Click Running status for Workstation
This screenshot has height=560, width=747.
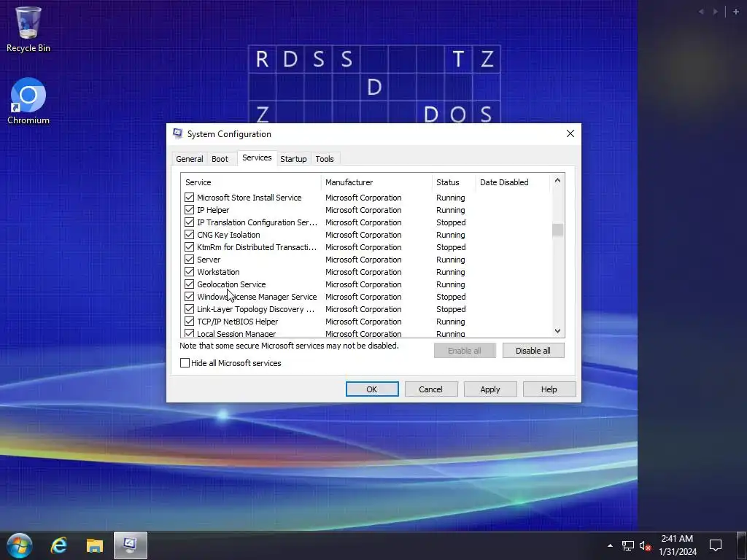(x=451, y=272)
